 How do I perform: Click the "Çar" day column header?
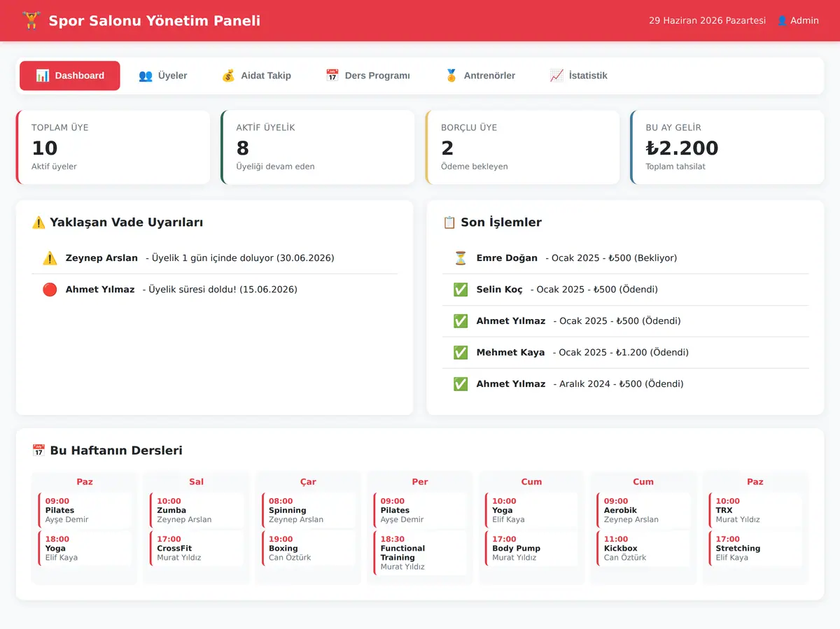pyautogui.click(x=308, y=481)
